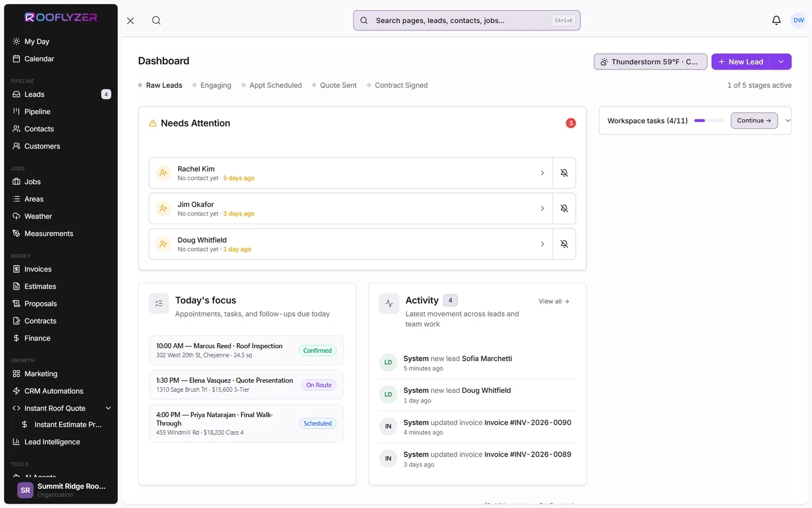Click the Proposals icon
This screenshot has height=508, width=812.
point(16,304)
